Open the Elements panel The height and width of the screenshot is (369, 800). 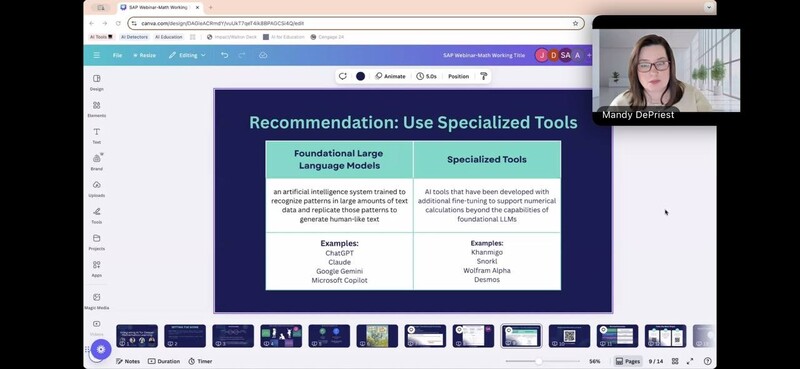pos(96,109)
